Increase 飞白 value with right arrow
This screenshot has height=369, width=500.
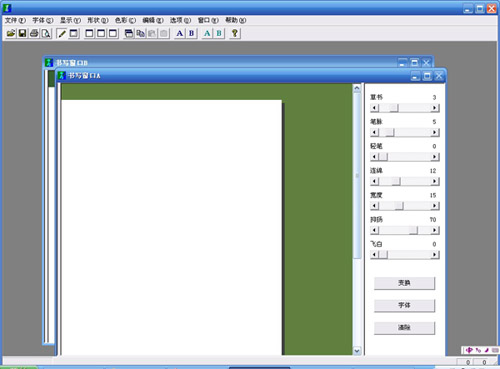tap(434, 255)
